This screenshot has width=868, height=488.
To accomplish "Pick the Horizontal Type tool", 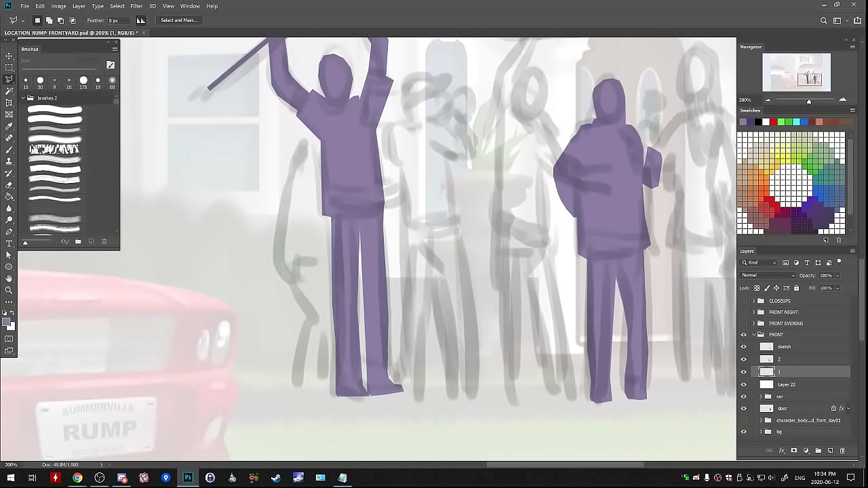I will pos(9,243).
